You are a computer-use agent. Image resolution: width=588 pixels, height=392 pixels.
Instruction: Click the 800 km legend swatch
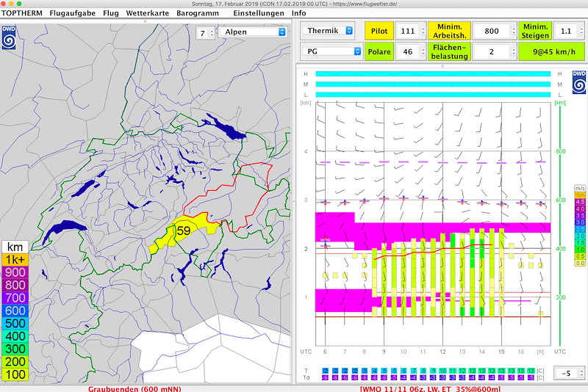coord(15,285)
